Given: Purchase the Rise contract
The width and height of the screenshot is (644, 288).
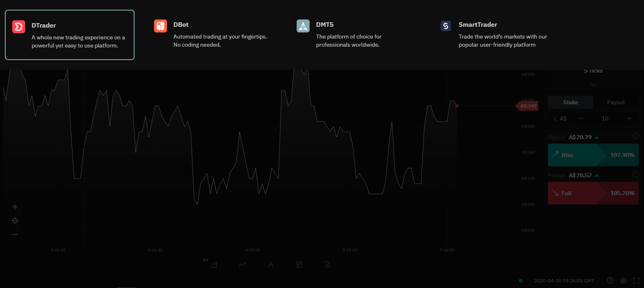Looking at the screenshot, I should (593, 155).
